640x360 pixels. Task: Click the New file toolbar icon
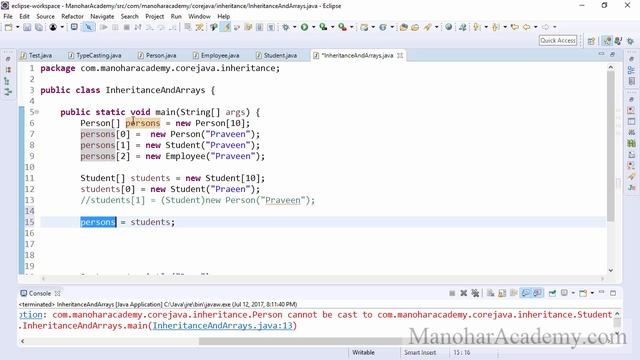click(8, 27)
